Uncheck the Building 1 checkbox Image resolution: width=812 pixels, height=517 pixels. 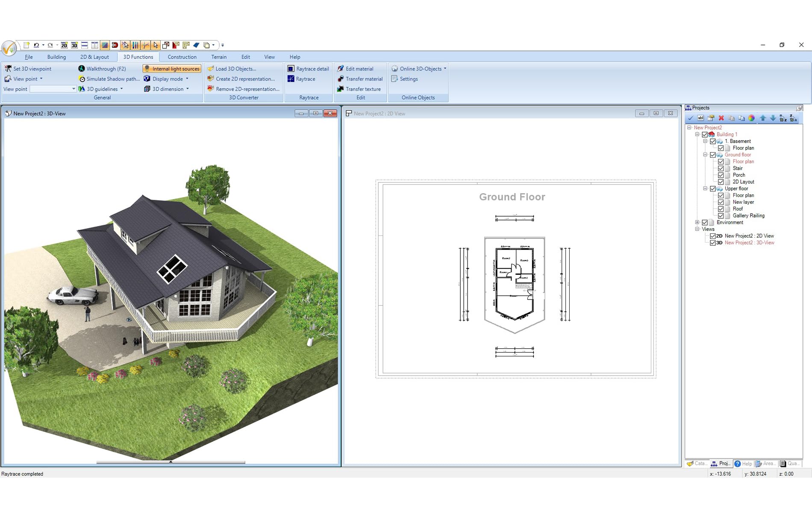tap(705, 135)
